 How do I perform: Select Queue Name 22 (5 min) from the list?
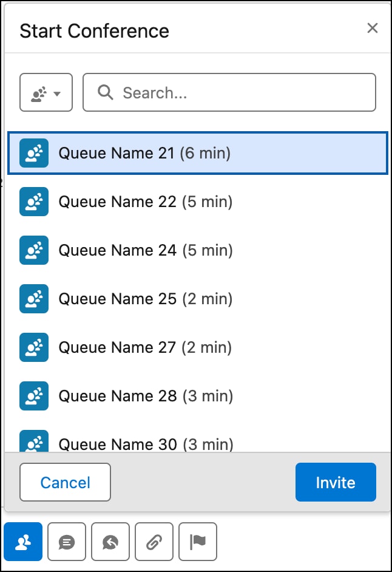pos(146,202)
